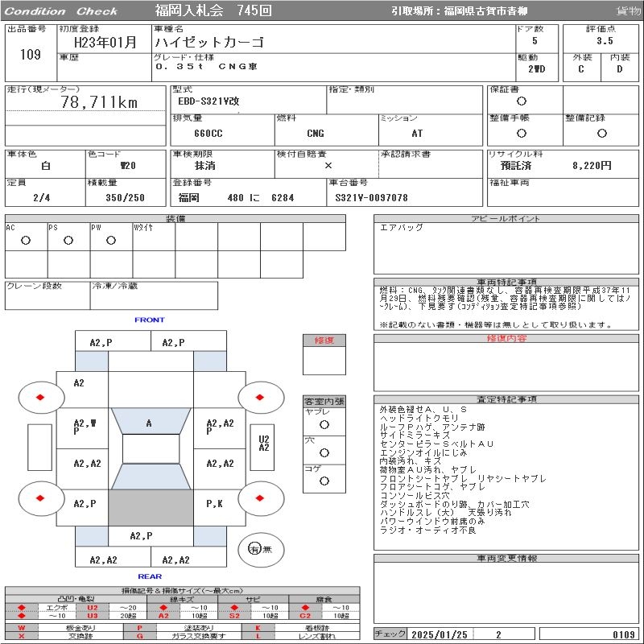Select the red S2 rust code in legend
Screen dimensions: 644x644
pos(234,616)
